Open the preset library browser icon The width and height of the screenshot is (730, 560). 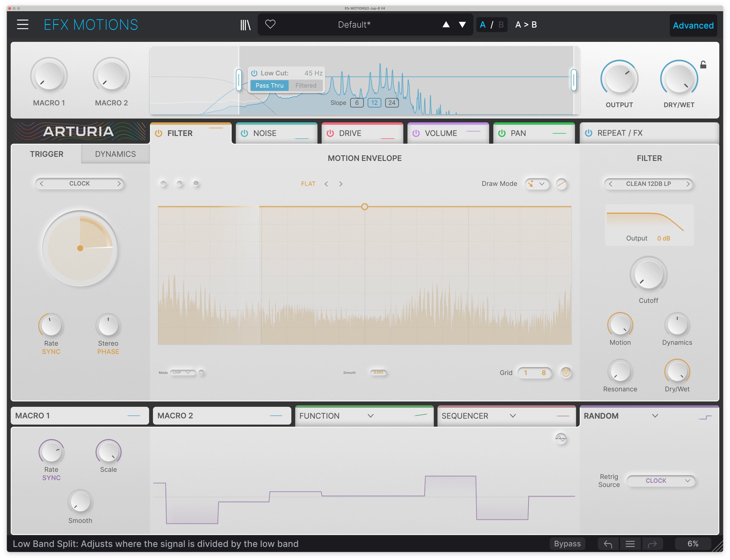(x=246, y=24)
